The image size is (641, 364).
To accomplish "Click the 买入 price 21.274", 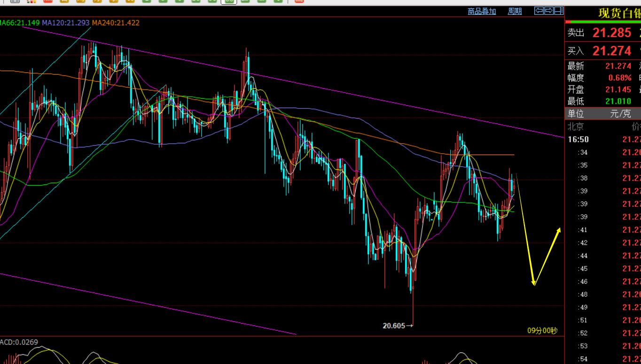I will coord(612,51).
